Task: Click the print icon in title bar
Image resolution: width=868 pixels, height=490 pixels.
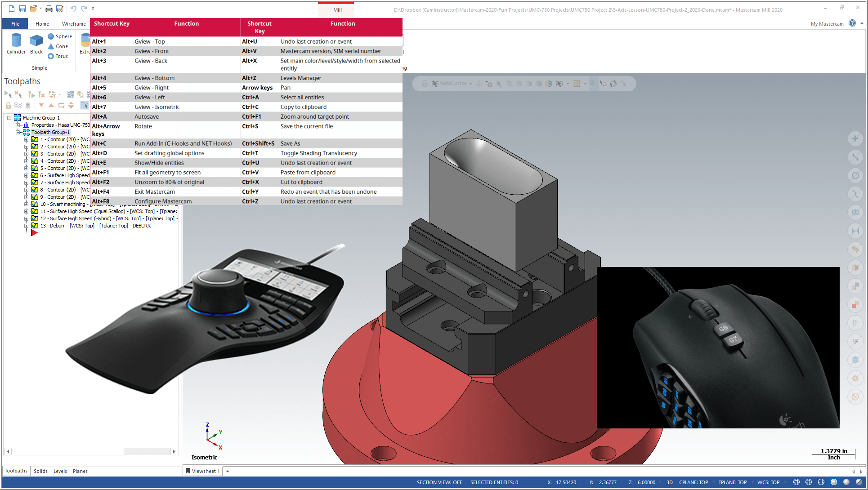Action: [49, 9]
